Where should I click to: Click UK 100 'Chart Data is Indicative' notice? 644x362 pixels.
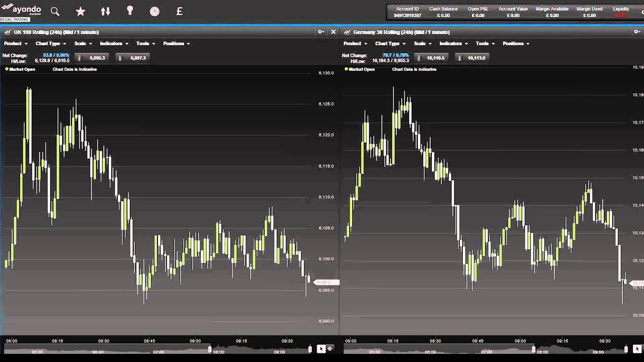(74, 69)
